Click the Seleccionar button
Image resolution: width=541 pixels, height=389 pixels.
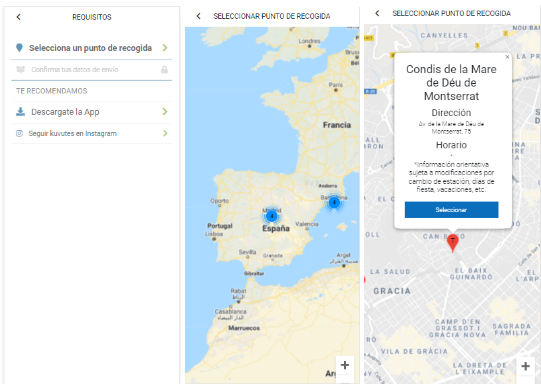pyautogui.click(x=451, y=210)
